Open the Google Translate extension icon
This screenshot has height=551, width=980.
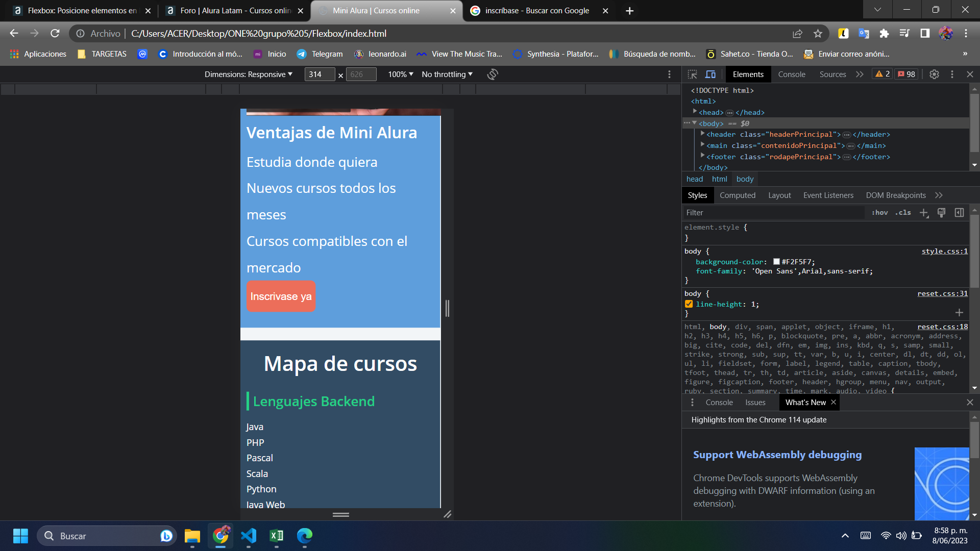pos(864,34)
